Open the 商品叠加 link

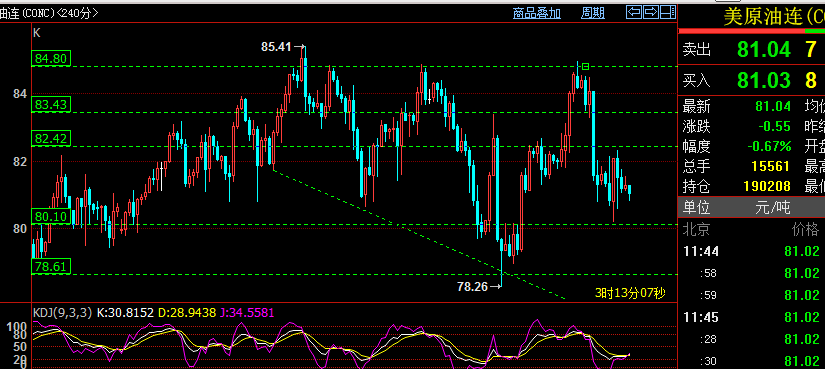(537, 13)
